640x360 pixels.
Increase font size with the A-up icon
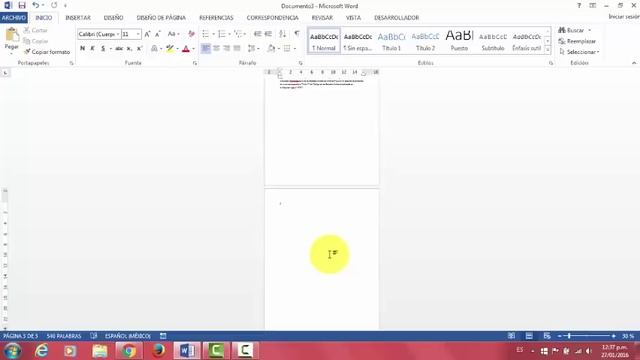(147, 34)
